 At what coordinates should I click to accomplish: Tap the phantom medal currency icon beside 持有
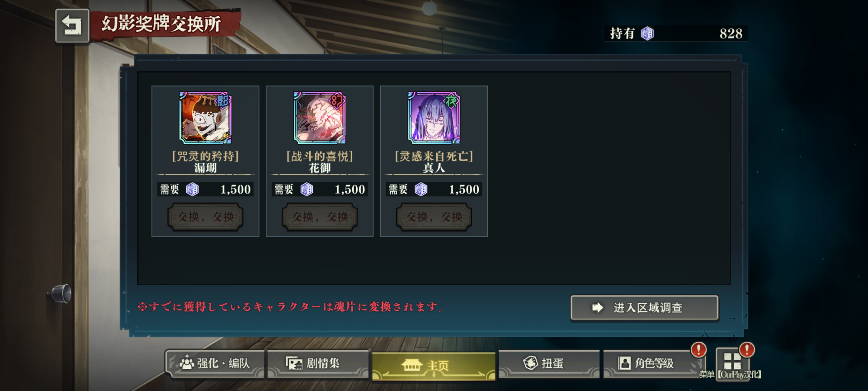[x=647, y=33]
